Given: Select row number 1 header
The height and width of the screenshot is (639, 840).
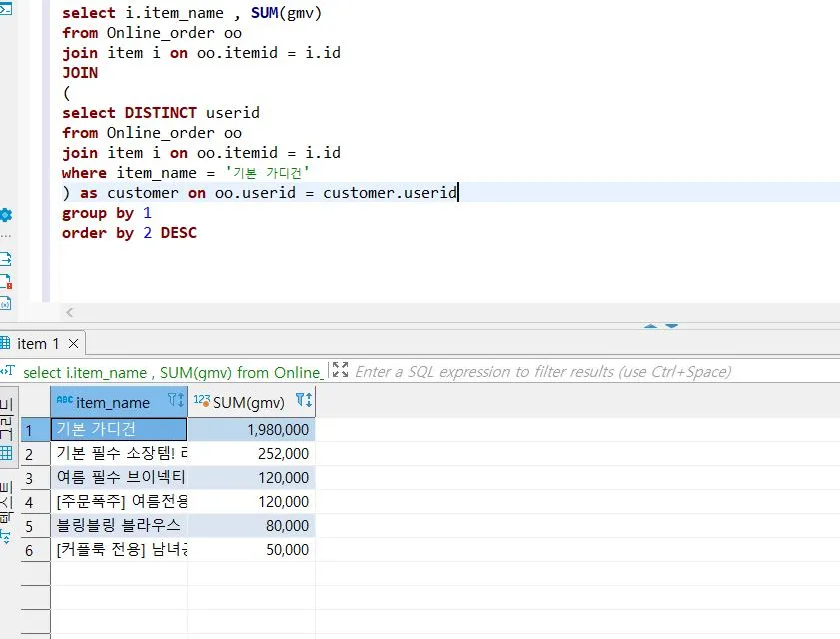Looking at the screenshot, I should [35, 430].
